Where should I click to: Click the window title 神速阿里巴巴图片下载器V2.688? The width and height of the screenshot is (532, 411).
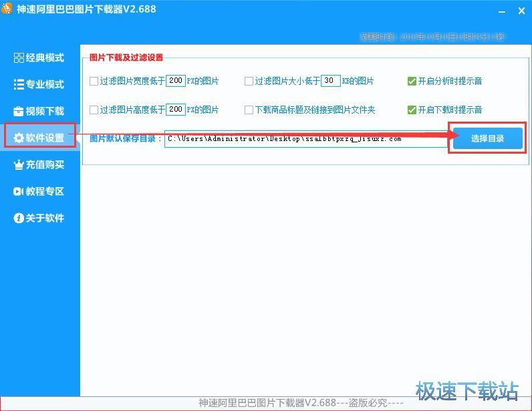(86, 9)
